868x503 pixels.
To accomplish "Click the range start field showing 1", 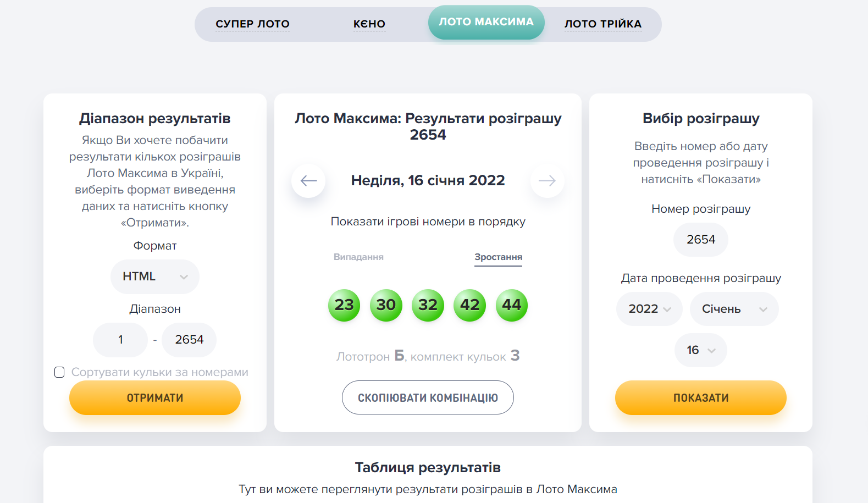I will click(x=120, y=340).
